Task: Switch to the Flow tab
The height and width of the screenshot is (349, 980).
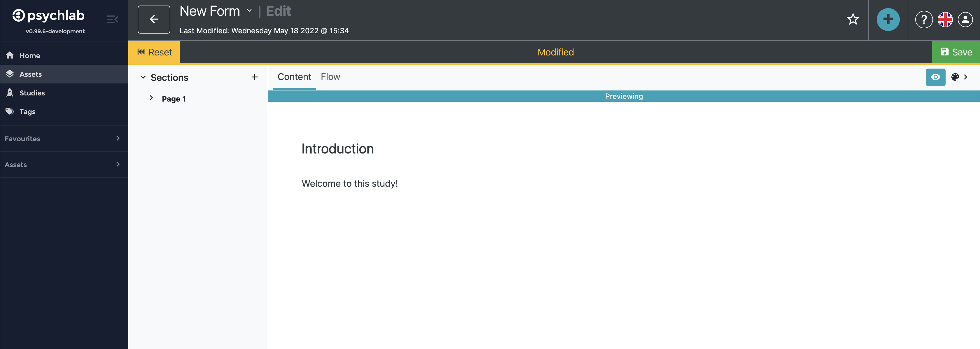Action: (x=330, y=77)
